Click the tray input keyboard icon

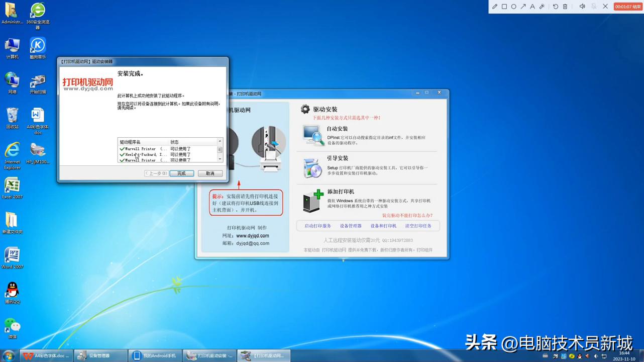545,356
